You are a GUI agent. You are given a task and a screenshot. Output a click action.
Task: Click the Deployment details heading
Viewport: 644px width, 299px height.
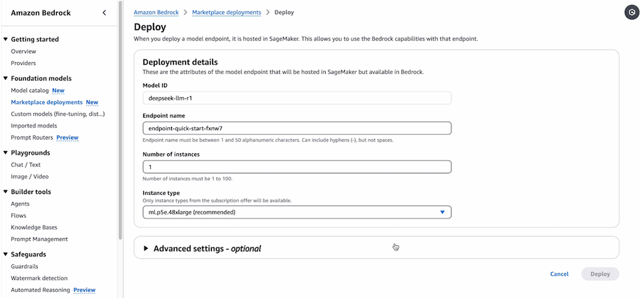[x=180, y=62]
